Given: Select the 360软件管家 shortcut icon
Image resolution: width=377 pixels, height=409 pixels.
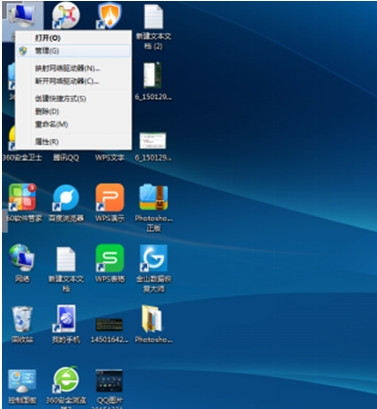Looking at the screenshot, I should click(22, 197).
